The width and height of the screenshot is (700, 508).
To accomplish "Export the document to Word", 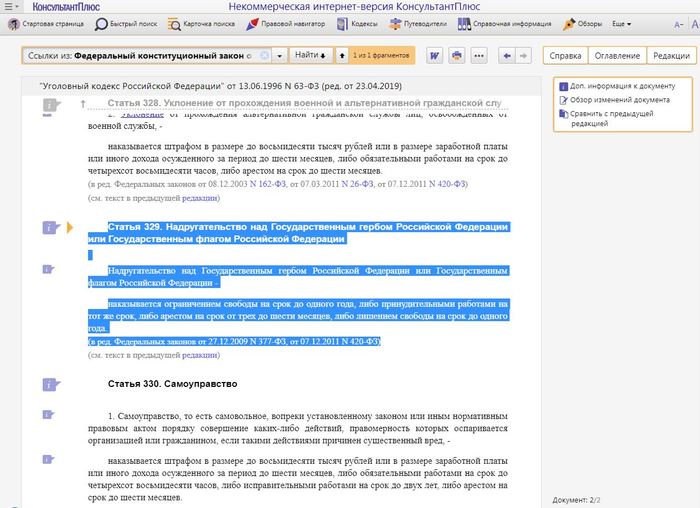I will coord(434,56).
